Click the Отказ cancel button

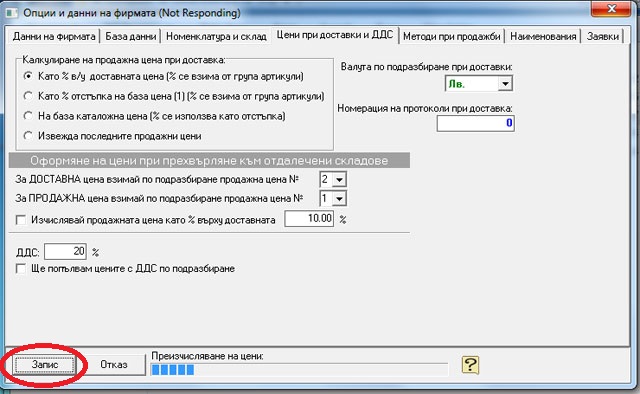coord(114,365)
